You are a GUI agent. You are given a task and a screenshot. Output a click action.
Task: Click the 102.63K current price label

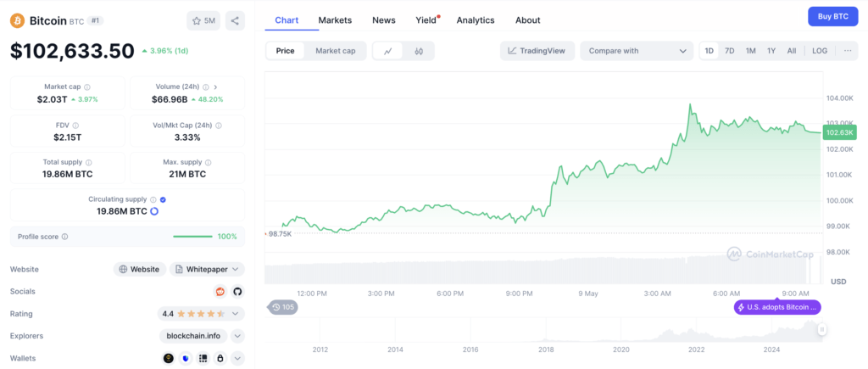(840, 132)
